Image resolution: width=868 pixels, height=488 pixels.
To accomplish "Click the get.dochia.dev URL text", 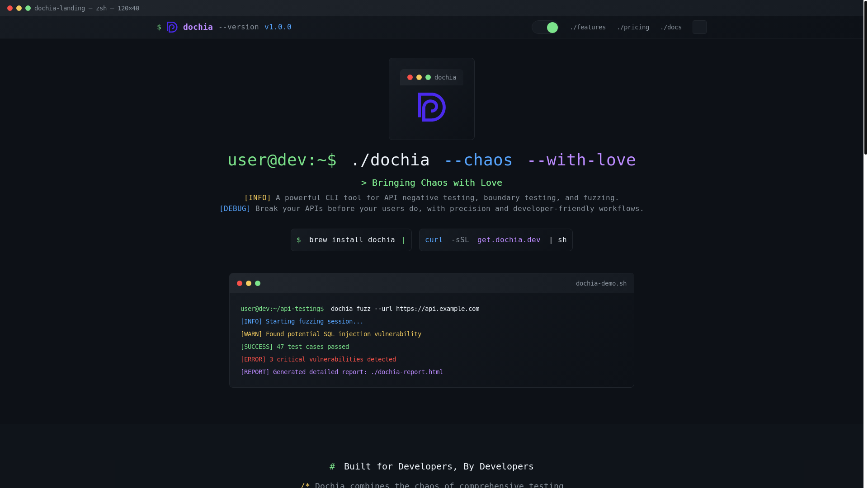I will click(509, 240).
